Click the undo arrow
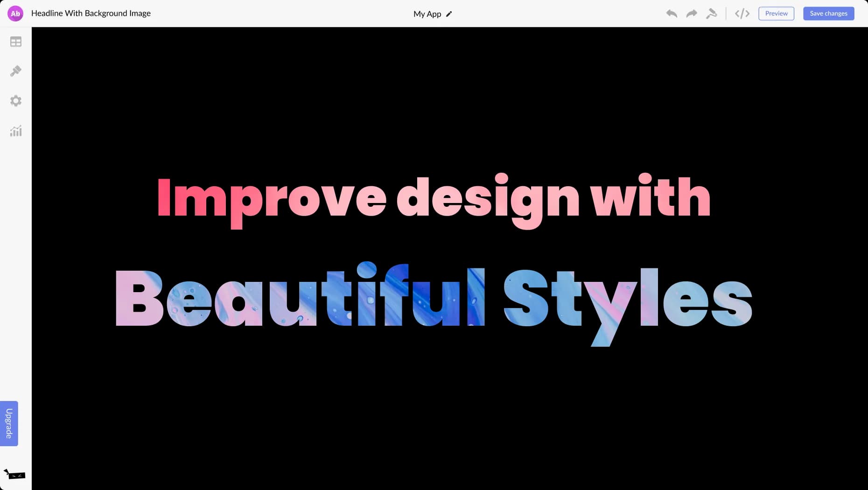This screenshot has height=490, width=868. click(x=672, y=14)
